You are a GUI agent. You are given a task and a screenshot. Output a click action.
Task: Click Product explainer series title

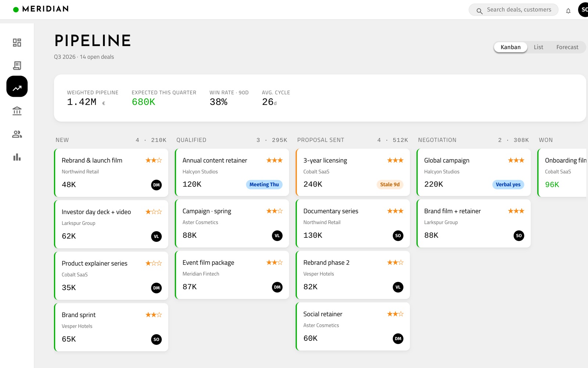[94, 263]
